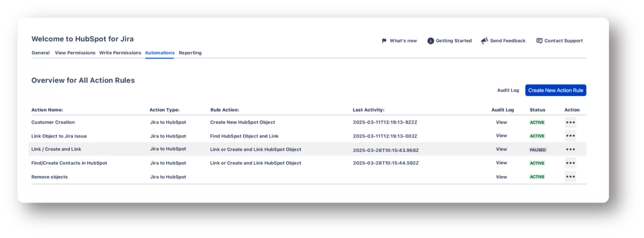The height and width of the screenshot is (238, 644).
Task: Click timestamp 2025-03-28T10:15:43.968Z
Action: click(386, 149)
